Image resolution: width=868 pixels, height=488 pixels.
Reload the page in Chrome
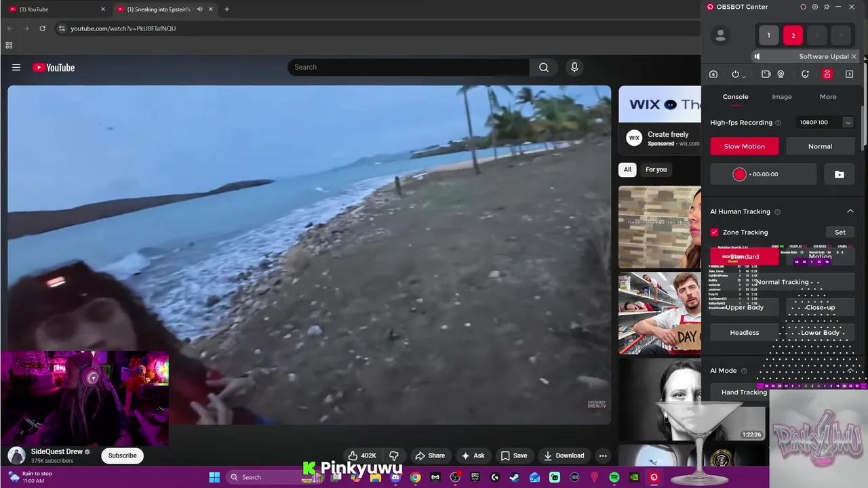pyautogui.click(x=42, y=28)
